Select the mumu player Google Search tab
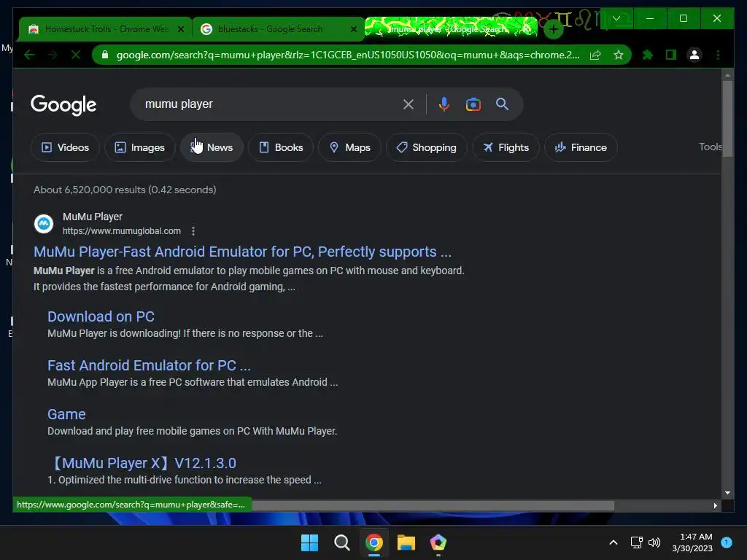 point(451,28)
